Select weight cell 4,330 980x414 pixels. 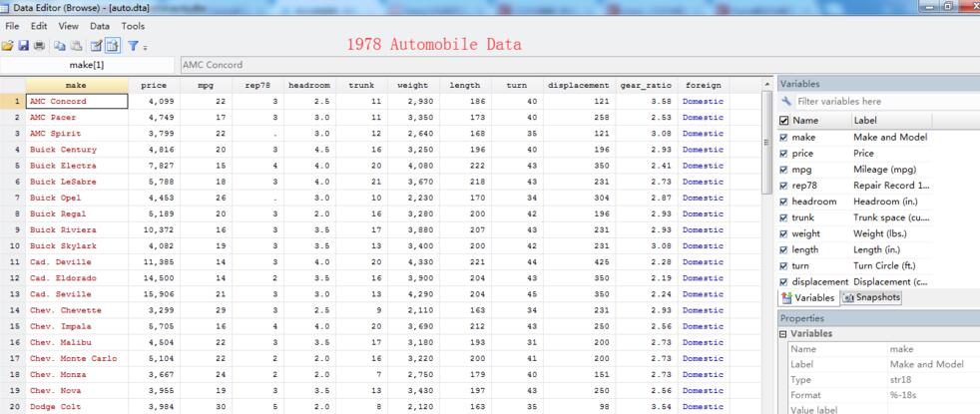(x=413, y=262)
